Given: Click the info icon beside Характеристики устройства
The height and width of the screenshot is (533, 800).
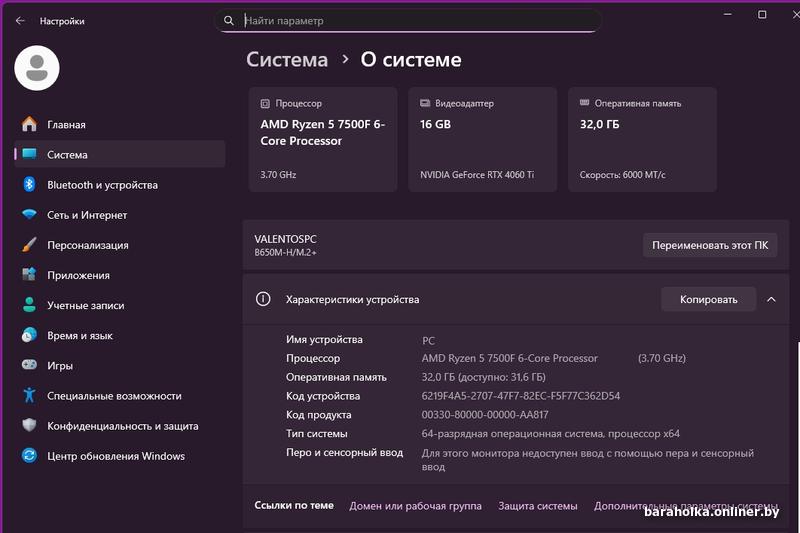Looking at the screenshot, I should (263, 299).
